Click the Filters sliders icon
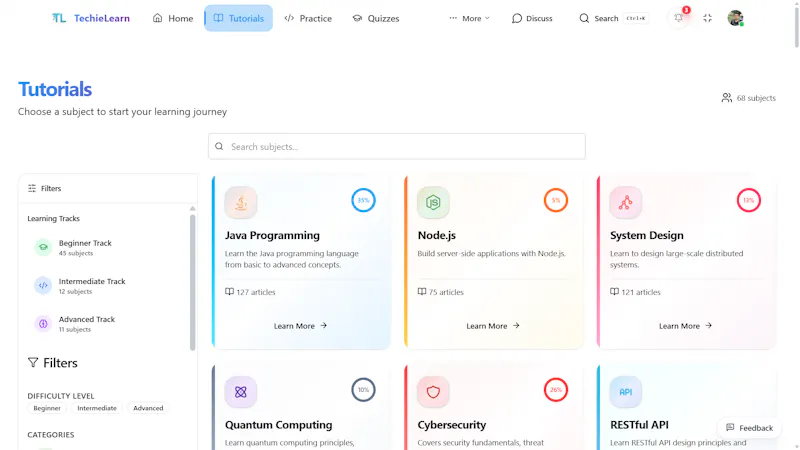Screen dimensions: 800x450 coord(32,188)
